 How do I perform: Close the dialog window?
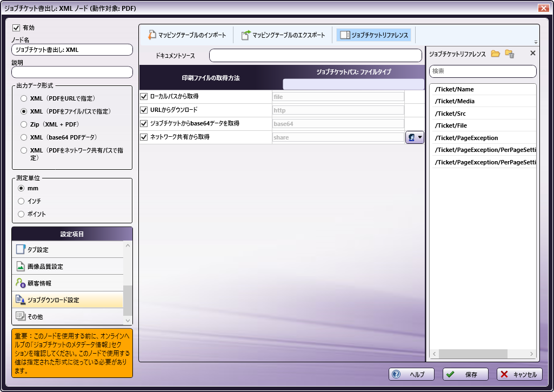[543, 8]
